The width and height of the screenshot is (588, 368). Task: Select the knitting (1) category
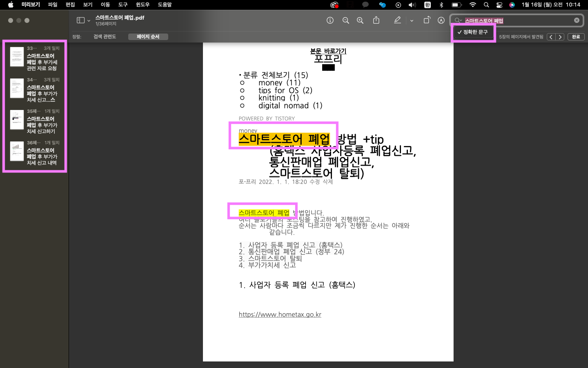coord(278,98)
